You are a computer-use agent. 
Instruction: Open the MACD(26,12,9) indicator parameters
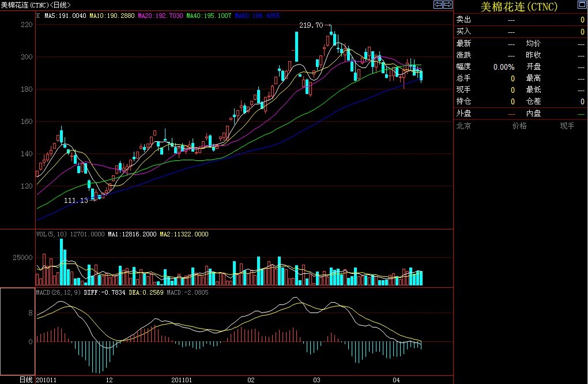pos(56,293)
